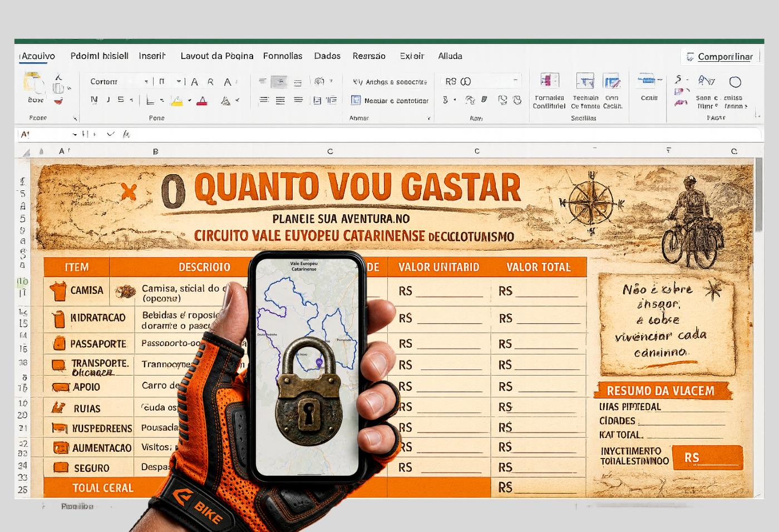This screenshot has width=779, height=532.
Task: Open the Exioir view tab
Action: pos(412,56)
